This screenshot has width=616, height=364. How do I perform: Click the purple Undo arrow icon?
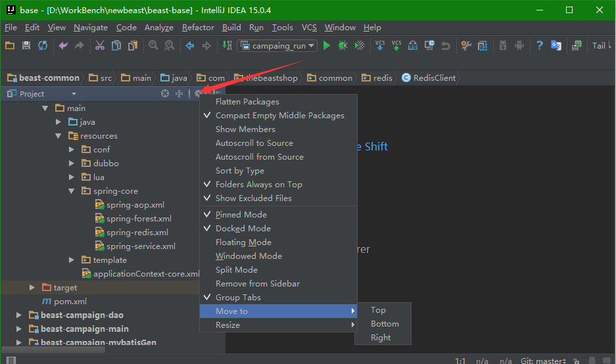pos(63,45)
